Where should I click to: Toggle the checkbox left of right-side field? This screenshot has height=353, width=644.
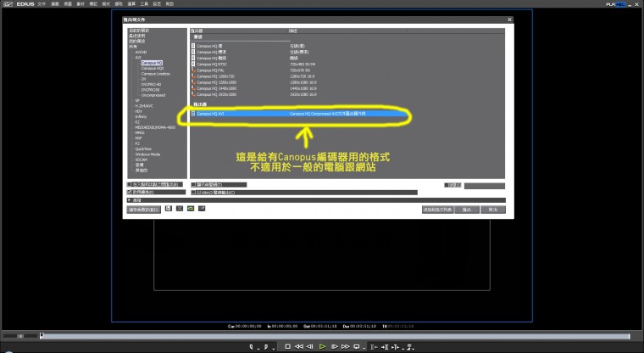pos(447,185)
